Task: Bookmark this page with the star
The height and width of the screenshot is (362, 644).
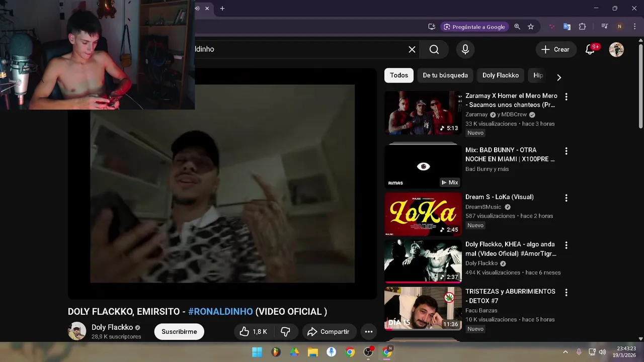Action: click(x=531, y=27)
